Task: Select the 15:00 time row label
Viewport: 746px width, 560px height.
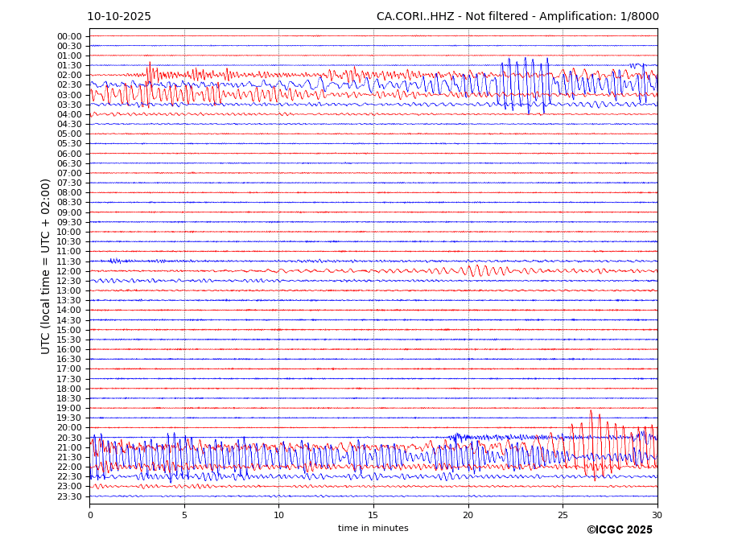Action: (69, 330)
